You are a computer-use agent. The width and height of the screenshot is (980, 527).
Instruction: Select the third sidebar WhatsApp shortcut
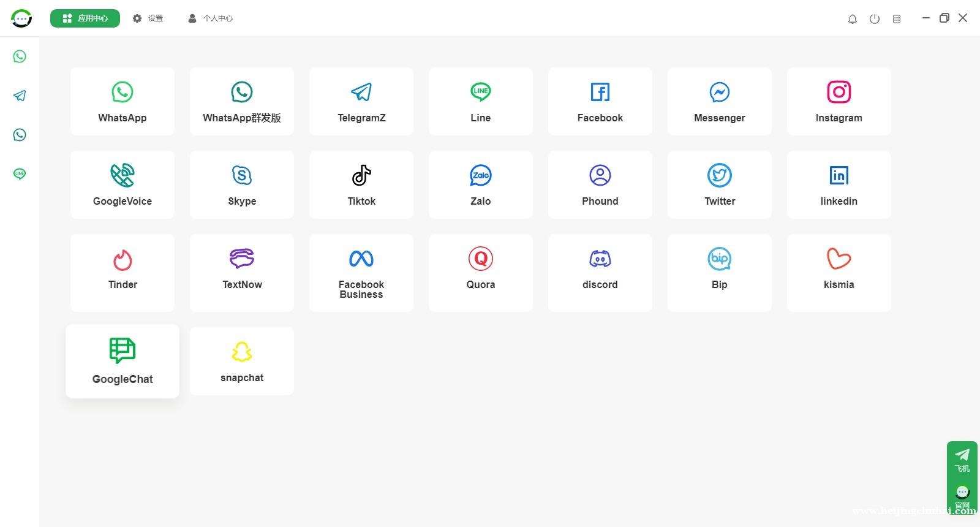click(x=20, y=135)
